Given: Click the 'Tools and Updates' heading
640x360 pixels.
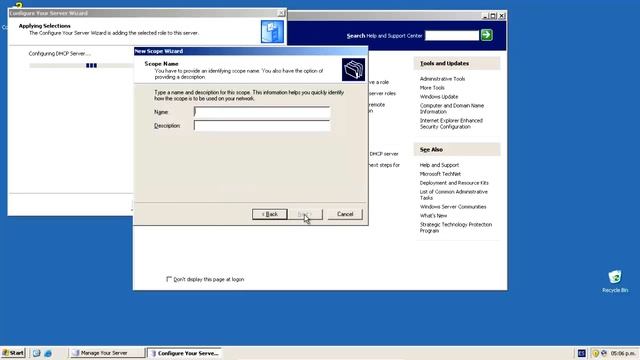Looking at the screenshot, I should 444,64.
